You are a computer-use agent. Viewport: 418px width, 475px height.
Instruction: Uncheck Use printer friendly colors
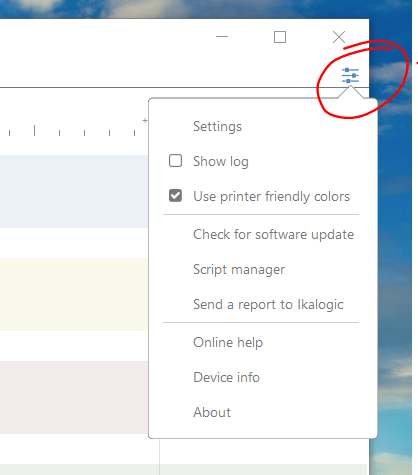coord(175,196)
